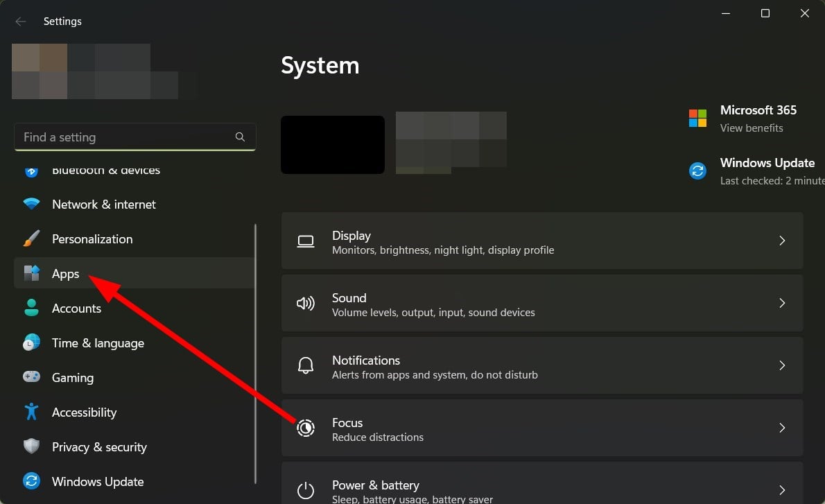The height and width of the screenshot is (504, 825).
Task: Go to Apps section
Action: (134, 274)
